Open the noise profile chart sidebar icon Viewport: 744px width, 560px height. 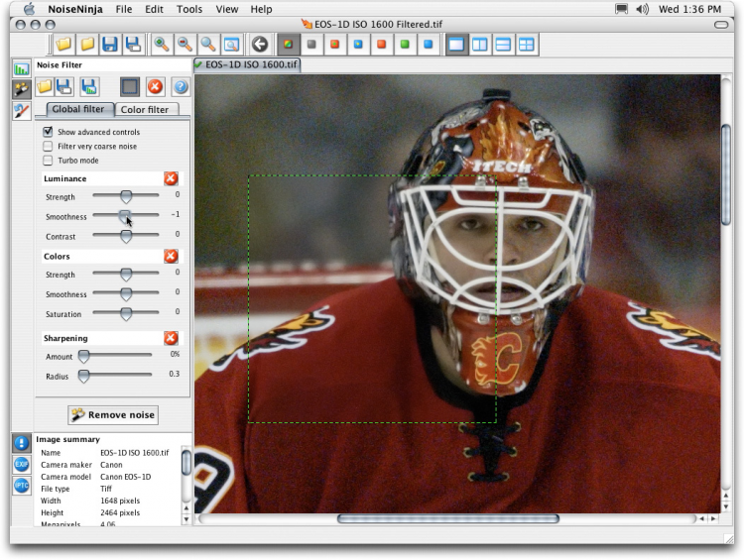22,68
